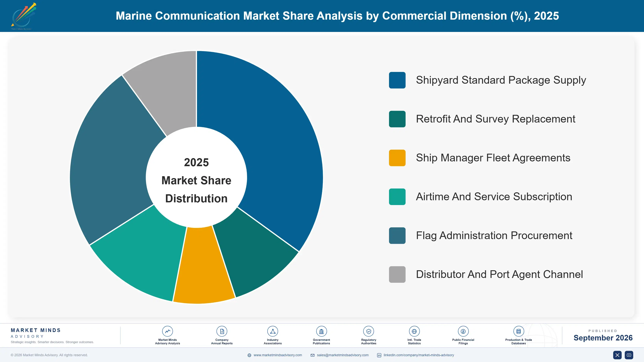The image size is (644, 362).
Task: Click the 'Shipyard Standard Package Supply' legend label
Action: (x=501, y=80)
